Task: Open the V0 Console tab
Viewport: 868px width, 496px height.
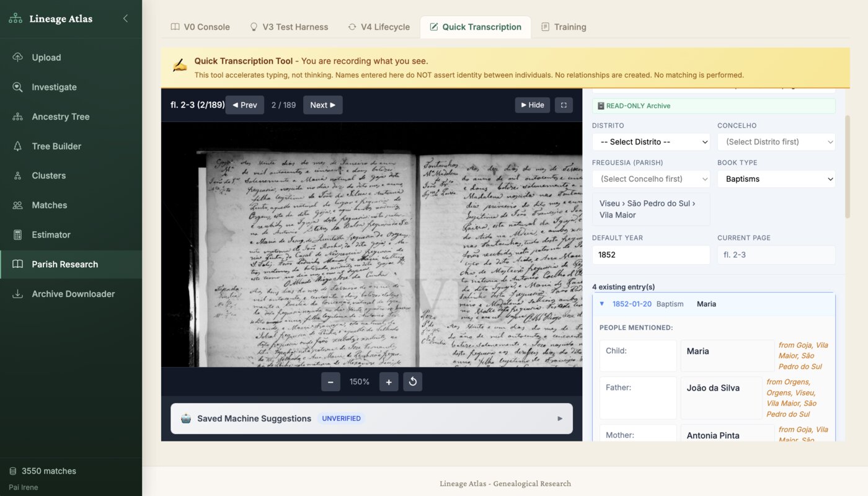Action: coord(200,27)
